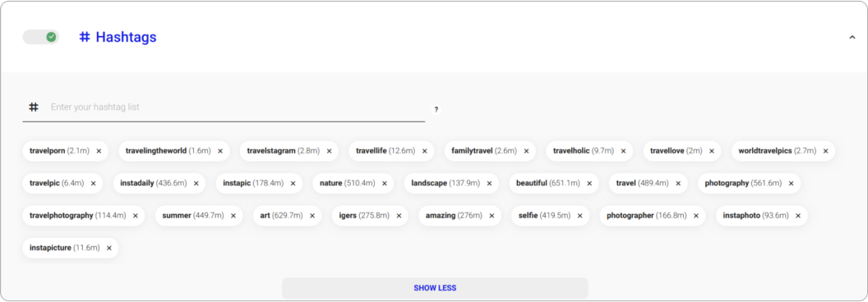
Task: Select the travelporn tag label
Action: [x=48, y=151]
